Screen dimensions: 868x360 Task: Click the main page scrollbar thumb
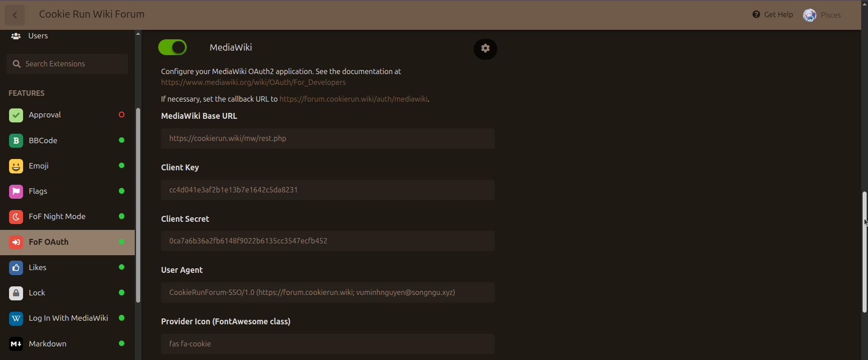[864, 252]
